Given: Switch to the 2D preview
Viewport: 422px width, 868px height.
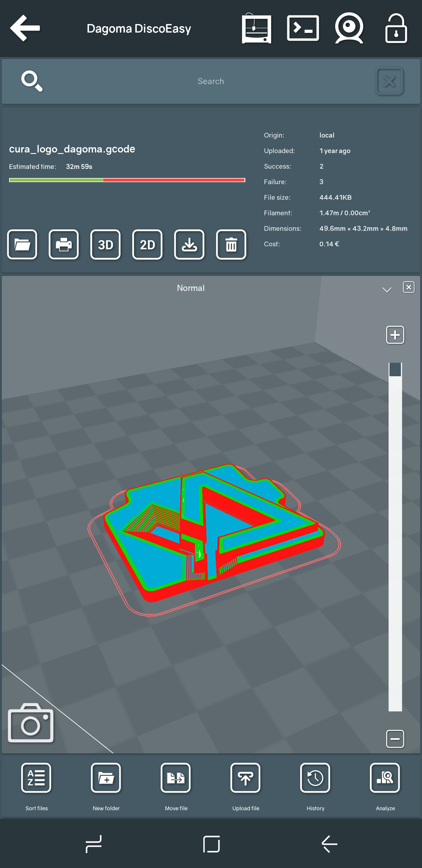Looking at the screenshot, I should (147, 245).
